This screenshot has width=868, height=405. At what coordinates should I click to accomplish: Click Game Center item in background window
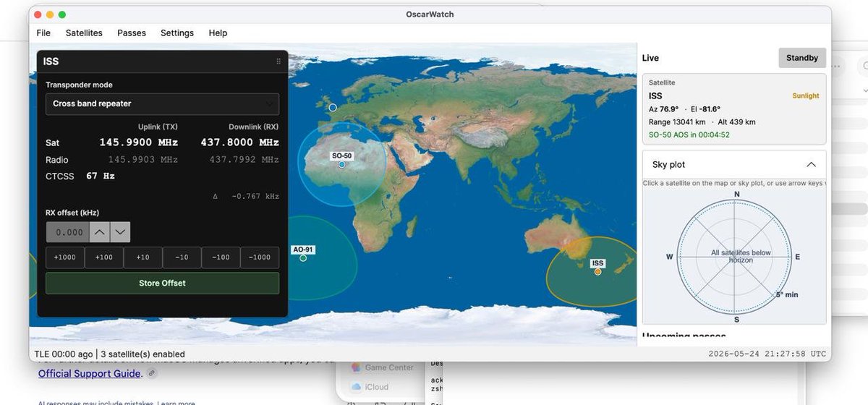pos(383,367)
